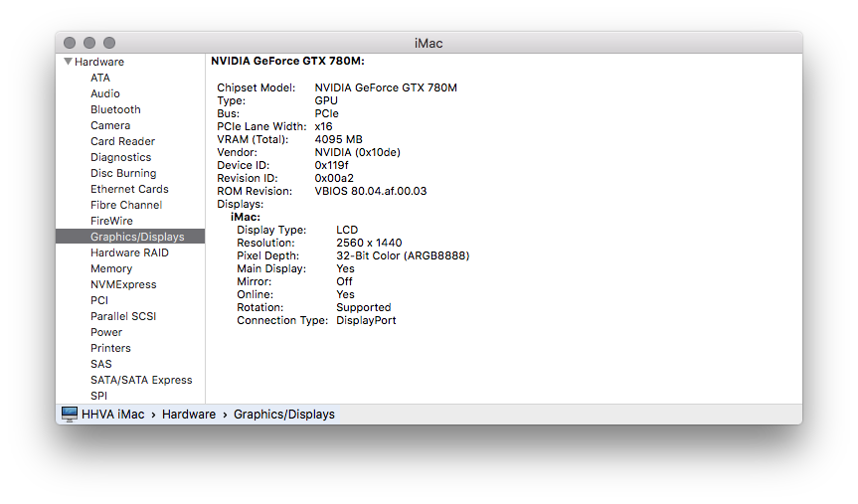
Task: Click Graphics/Displays in the bottom path bar
Action: click(x=284, y=415)
